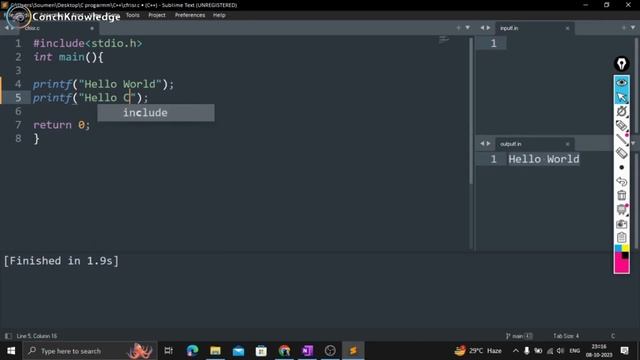Click line 7 'return 0;' code
This screenshot has width=640, height=360.
pos(62,125)
